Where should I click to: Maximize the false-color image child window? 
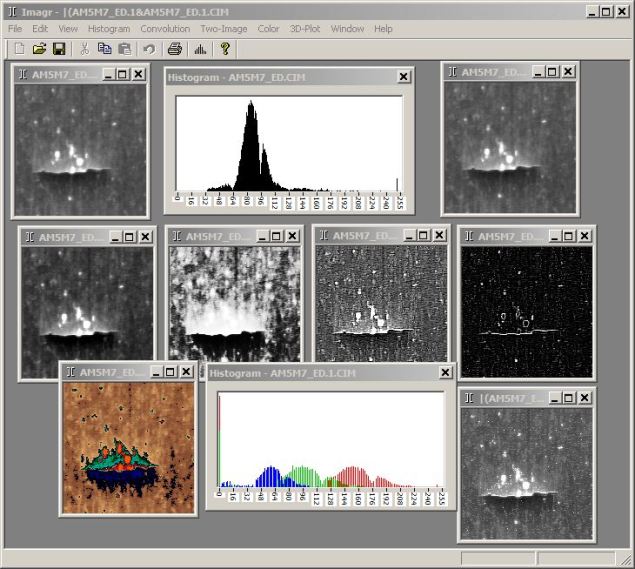(x=170, y=371)
